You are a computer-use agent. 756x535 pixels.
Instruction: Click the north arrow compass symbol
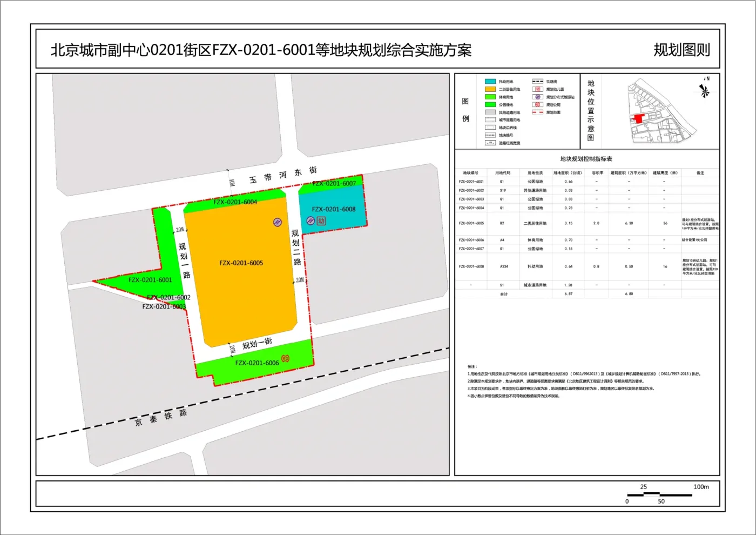(x=705, y=89)
